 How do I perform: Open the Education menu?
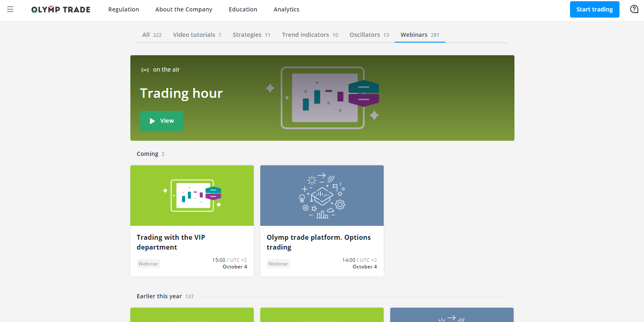tap(243, 9)
